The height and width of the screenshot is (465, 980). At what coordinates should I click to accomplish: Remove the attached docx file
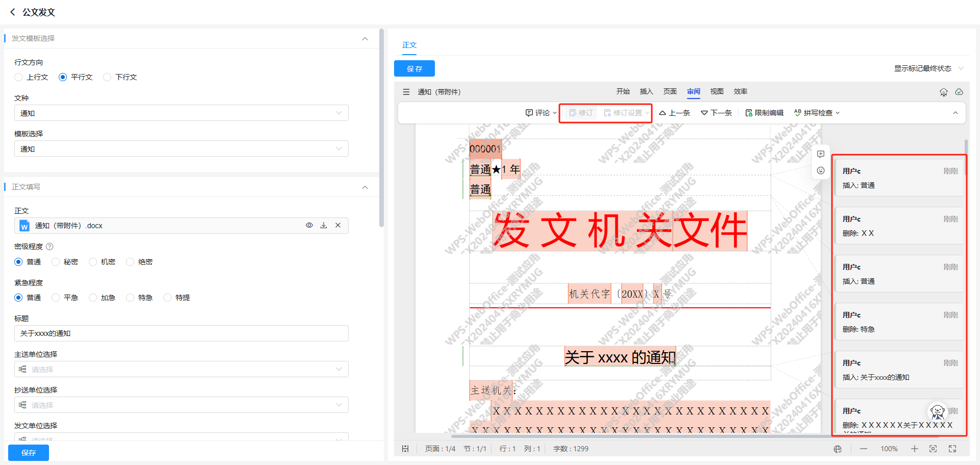(338, 225)
